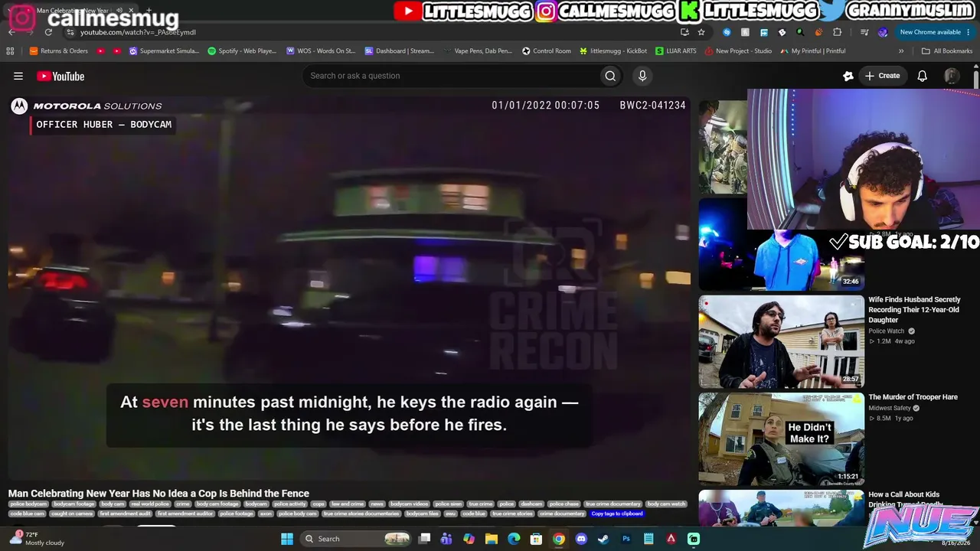Open the WOS - Words On Stream bookmark

coord(321,51)
